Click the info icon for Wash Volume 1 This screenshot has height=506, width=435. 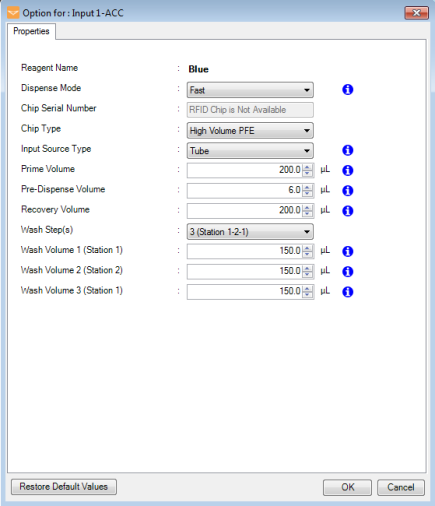(348, 251)
